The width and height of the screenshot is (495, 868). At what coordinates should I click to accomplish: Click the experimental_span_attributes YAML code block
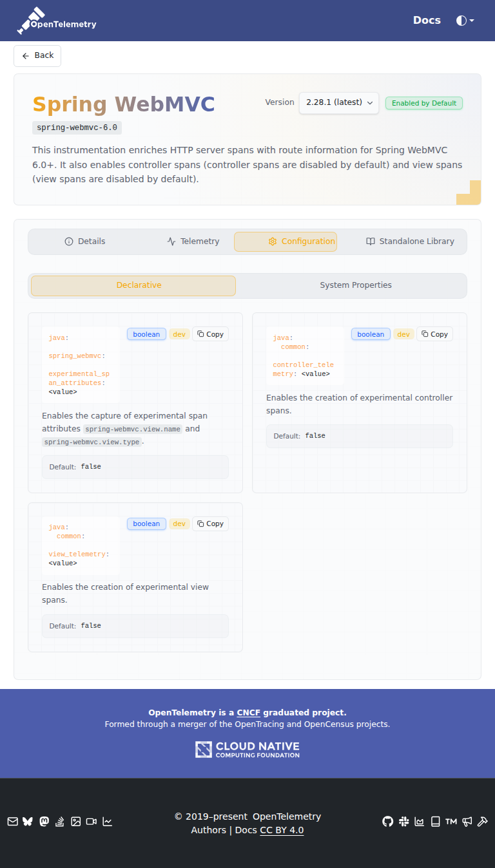(81, 364)
